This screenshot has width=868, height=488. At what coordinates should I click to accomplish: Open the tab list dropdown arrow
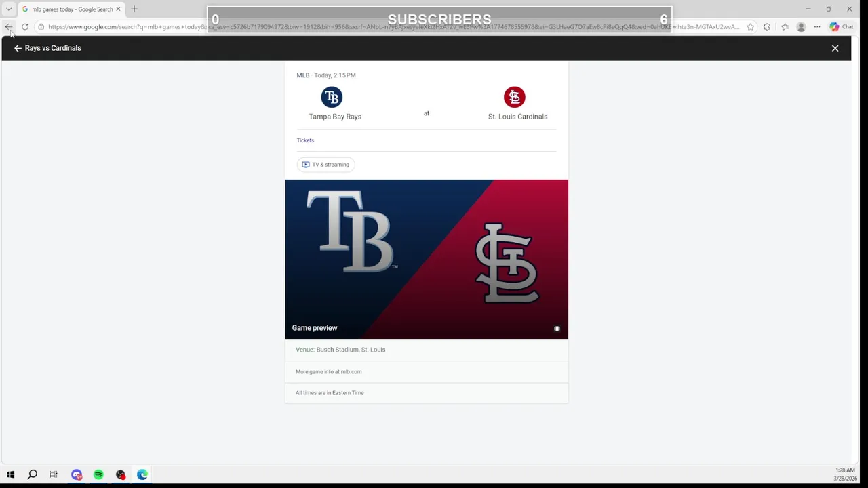9,9
